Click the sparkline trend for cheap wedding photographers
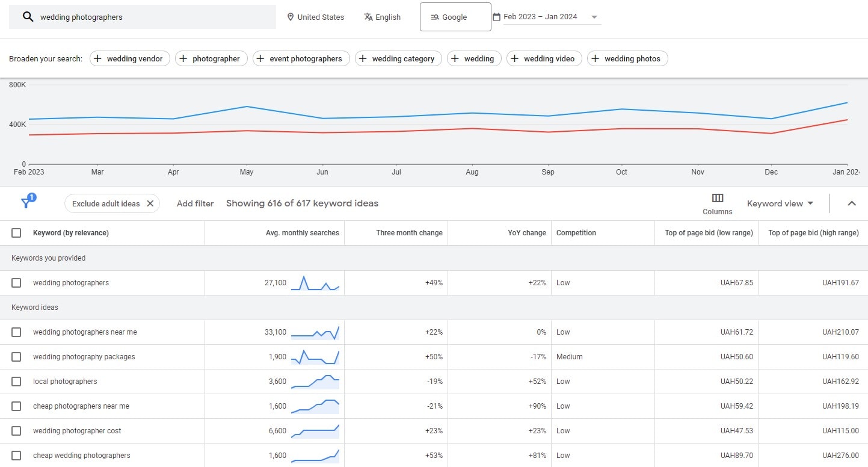The width and height of the screenshot is (868, 467). 315,456
